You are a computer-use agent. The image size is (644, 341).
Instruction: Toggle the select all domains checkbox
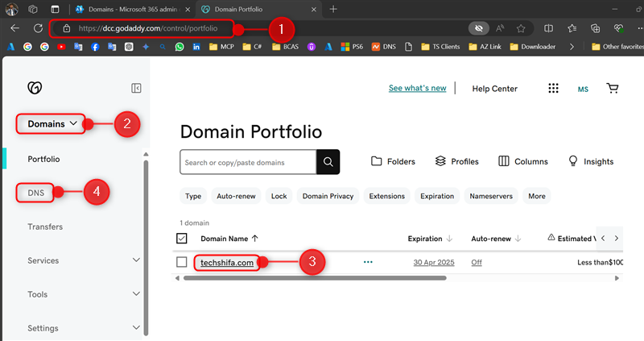point(182,238)
